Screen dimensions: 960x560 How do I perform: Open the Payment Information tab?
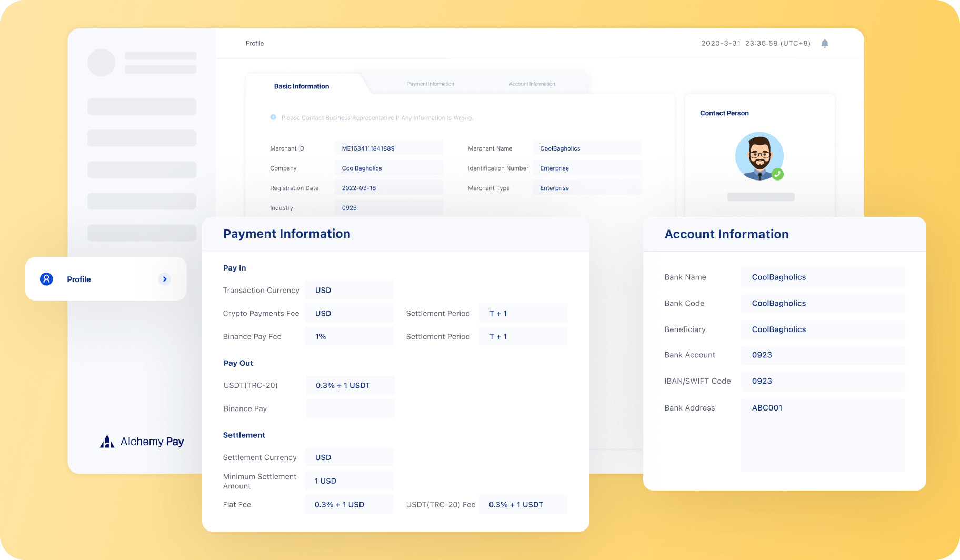[431, 84]
